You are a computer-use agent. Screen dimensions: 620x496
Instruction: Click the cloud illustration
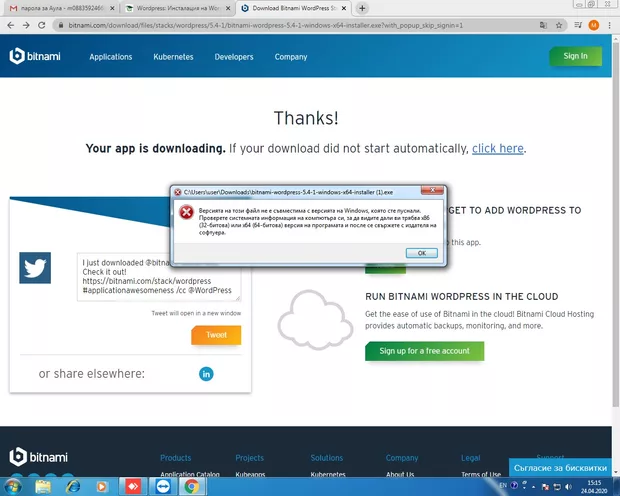coord(315,320)
